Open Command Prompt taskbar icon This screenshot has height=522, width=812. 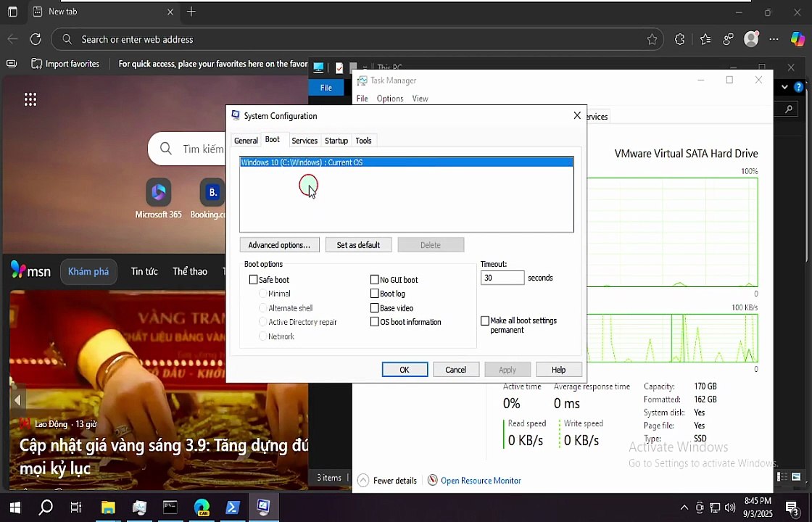(x=170, y=507)
